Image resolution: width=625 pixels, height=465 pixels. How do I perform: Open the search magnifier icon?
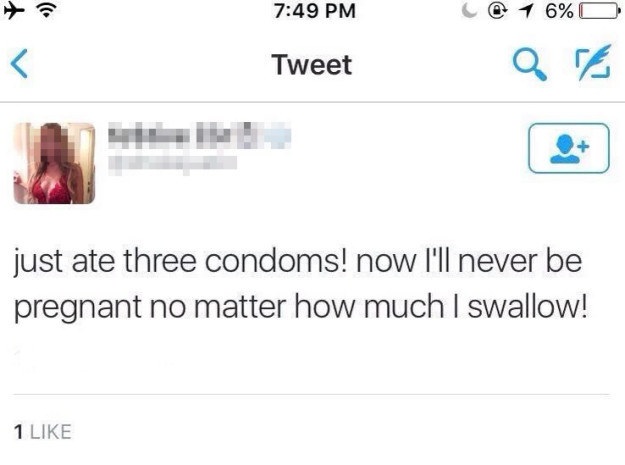(x=529, y=64)
